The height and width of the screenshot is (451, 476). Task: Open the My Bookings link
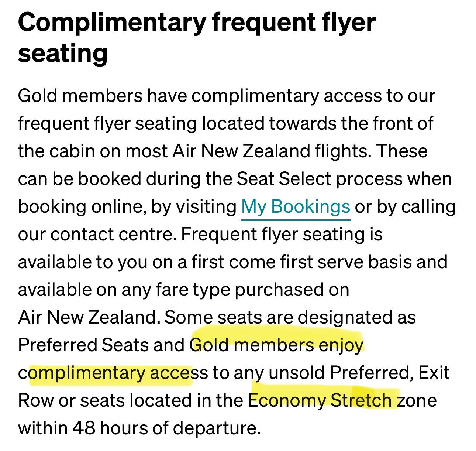click(x=295, y=206)
